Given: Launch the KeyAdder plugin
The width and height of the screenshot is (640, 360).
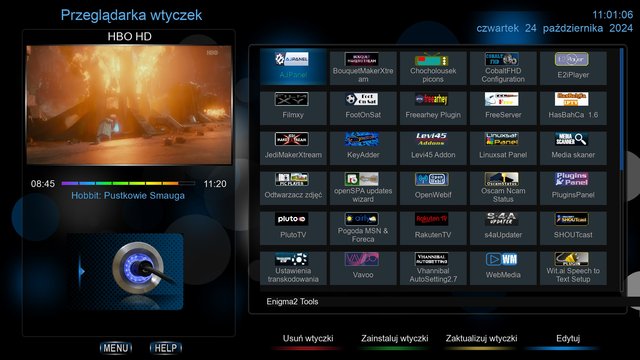Looking at the screenshot, I should pyautogui.click(x=363, y=147).
